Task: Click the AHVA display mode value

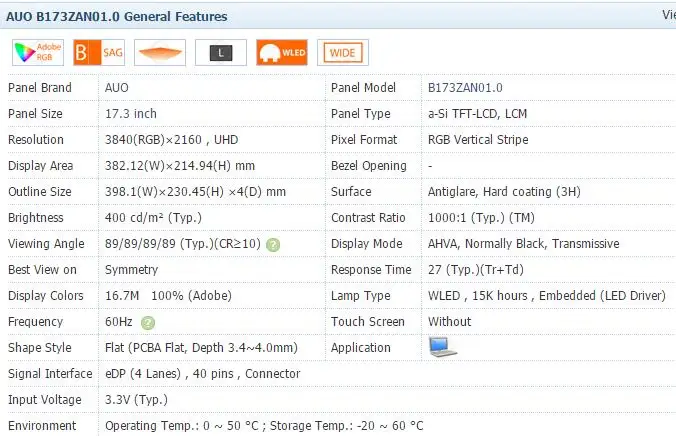Action: [523, 244]
